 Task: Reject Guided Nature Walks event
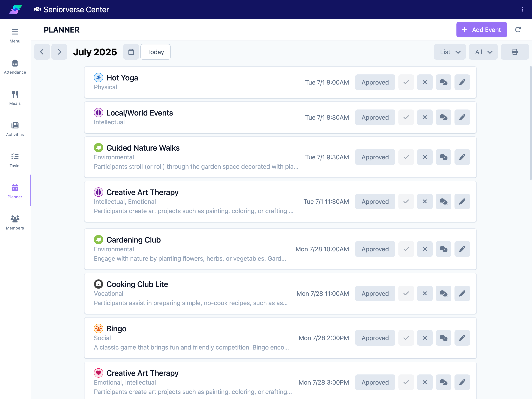(x=425, y=157)
